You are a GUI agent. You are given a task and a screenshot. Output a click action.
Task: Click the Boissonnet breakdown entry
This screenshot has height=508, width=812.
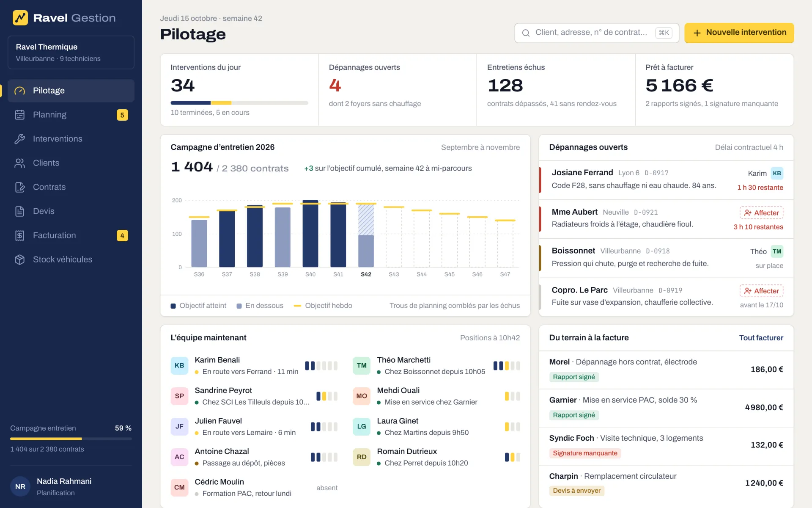(x=666, y=258)
